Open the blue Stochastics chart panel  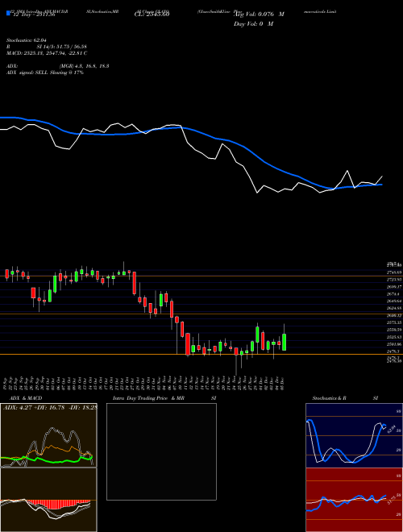354,435
